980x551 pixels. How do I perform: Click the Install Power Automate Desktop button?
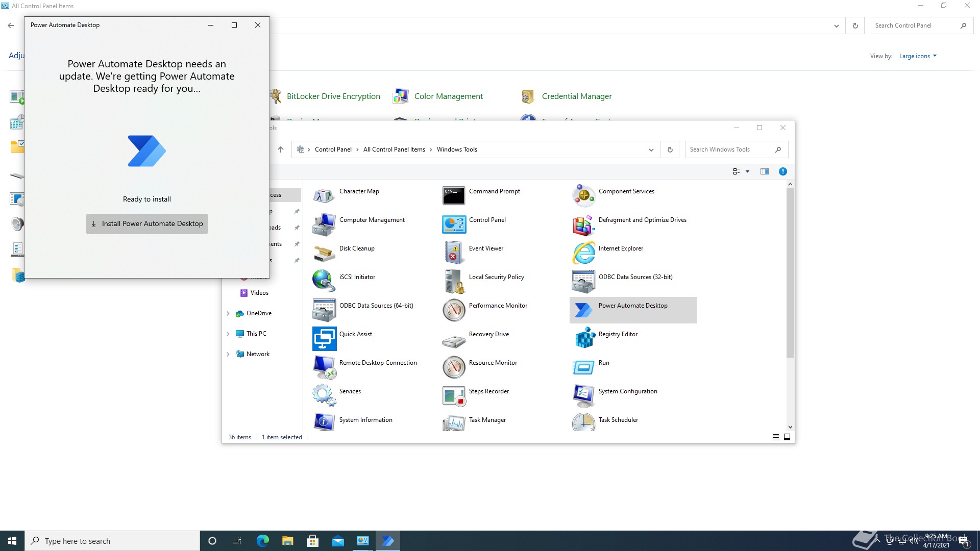[147, 223]
